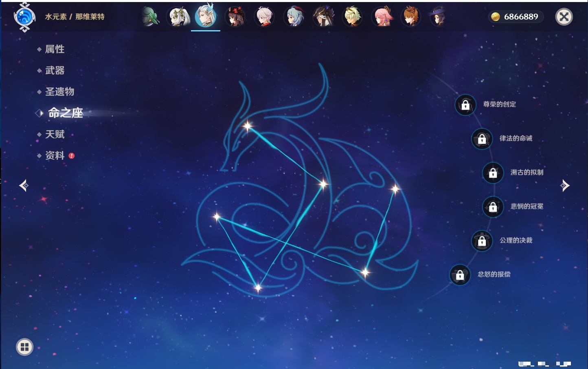The width and height of the screenshot is (588, 369).
Task: Click the bottommost star of the constellation
Action: [258, 288]
